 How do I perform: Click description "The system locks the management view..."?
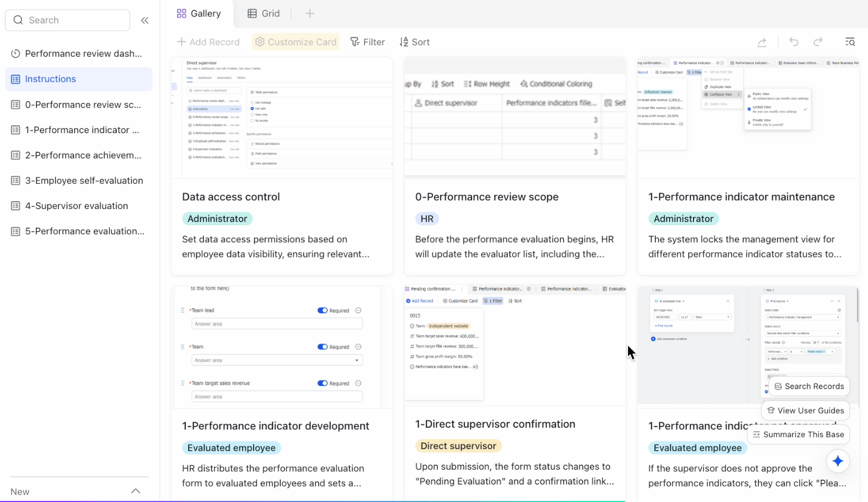click(745, 247)
